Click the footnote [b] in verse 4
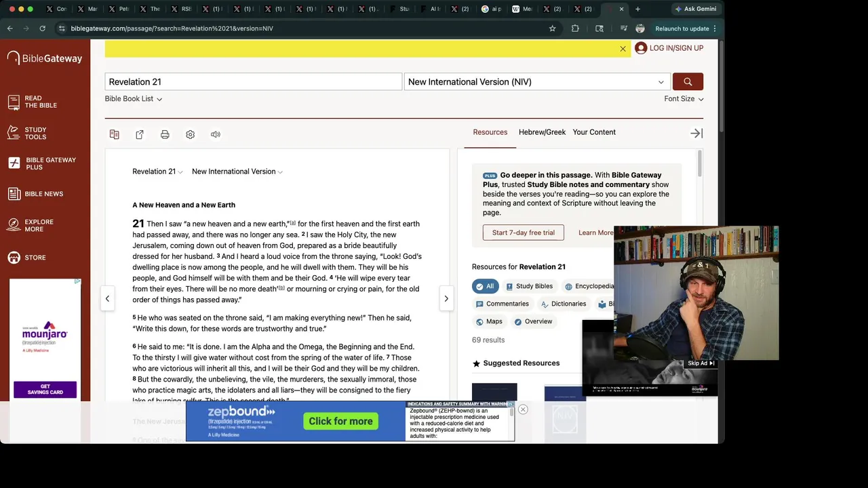The width and height of the screenshot is (868, 488). 281,287
